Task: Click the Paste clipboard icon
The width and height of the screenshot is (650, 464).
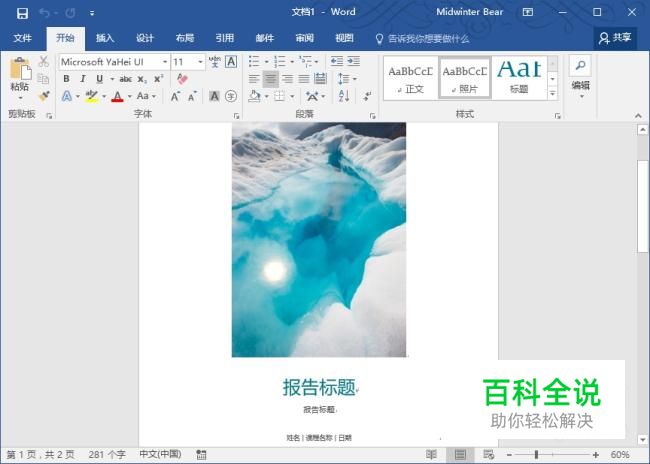Action: click(x=19, y=68)
